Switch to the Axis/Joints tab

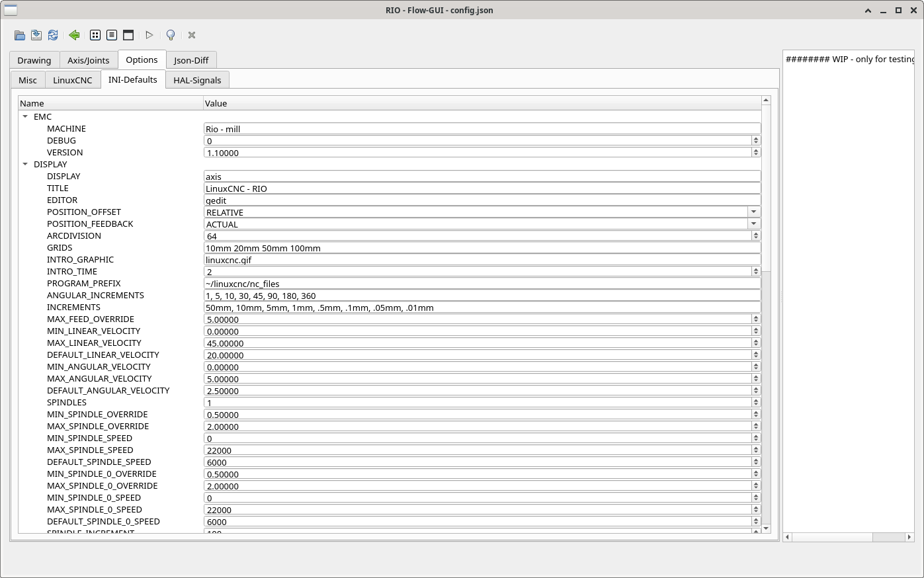(89, 60)
